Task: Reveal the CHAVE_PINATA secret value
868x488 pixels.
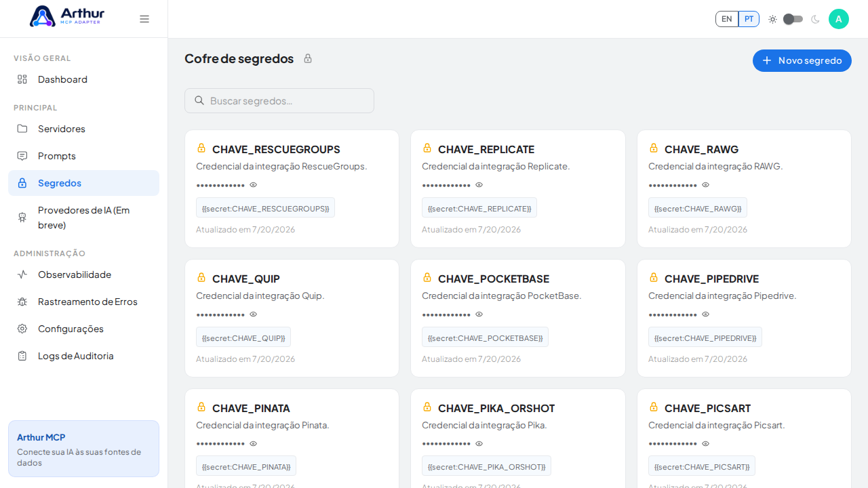Action: [254, 444]
